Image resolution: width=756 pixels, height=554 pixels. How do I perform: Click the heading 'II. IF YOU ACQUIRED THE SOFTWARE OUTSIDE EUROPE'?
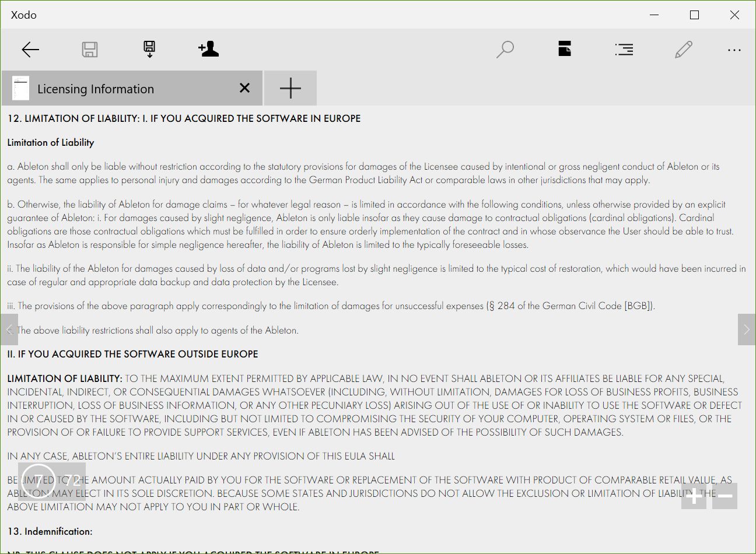pos(133,354)
